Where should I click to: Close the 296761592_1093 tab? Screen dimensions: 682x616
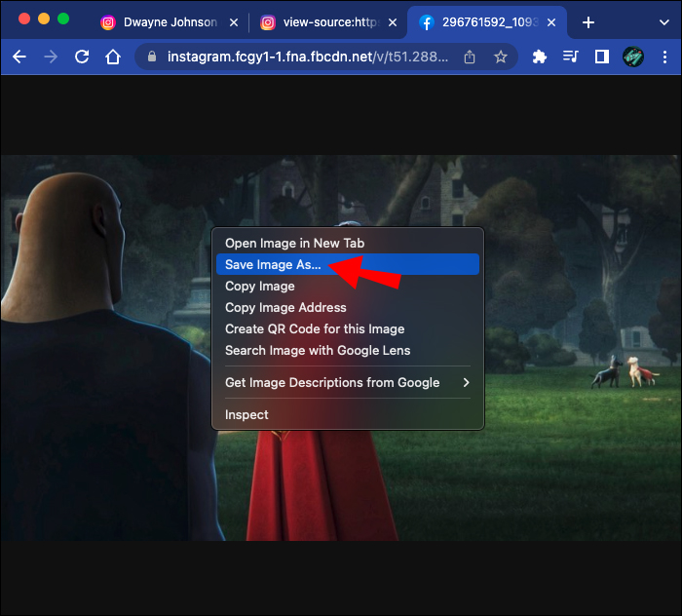(551, 22)
